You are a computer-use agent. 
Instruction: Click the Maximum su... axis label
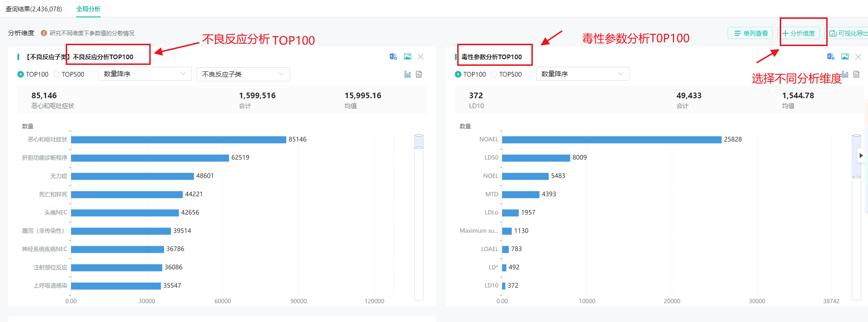pos(479,231)
